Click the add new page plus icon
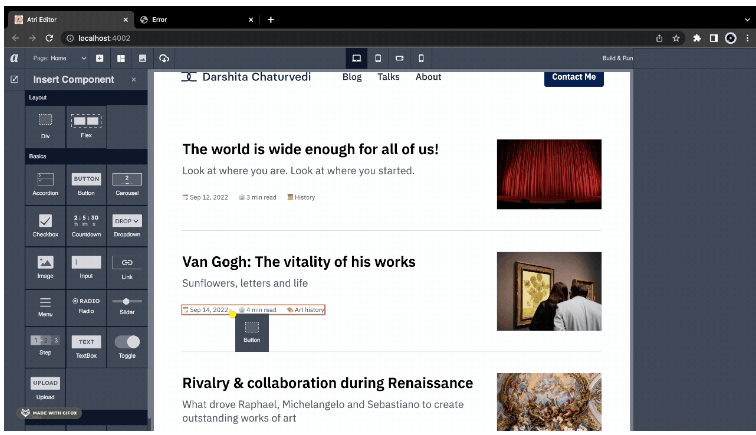 coord(99,58)
